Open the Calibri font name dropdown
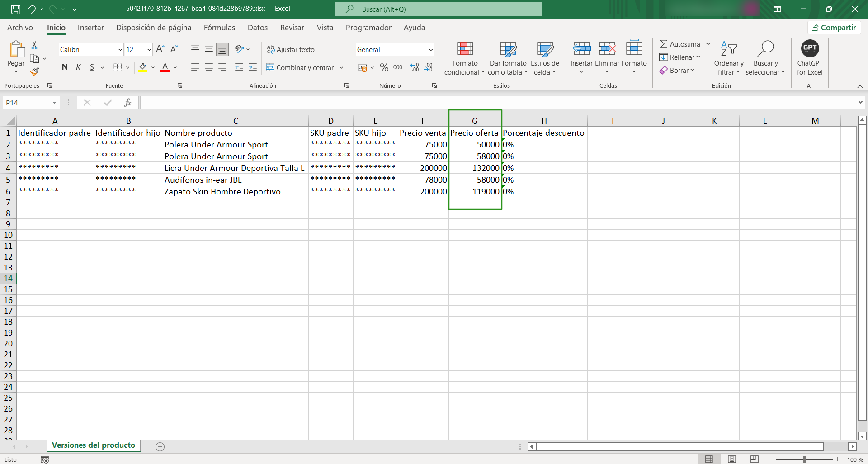The image size is (868, 464). 120,50
